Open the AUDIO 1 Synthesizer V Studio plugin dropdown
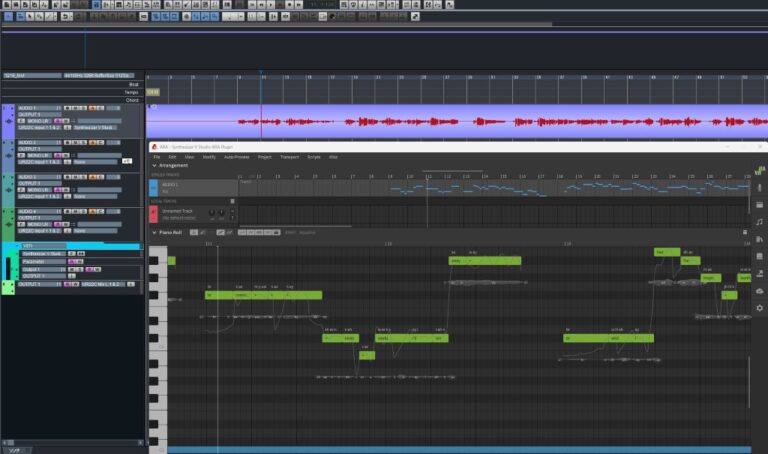The width and height of the screenshot is (768, 454). tap(94, 128)
